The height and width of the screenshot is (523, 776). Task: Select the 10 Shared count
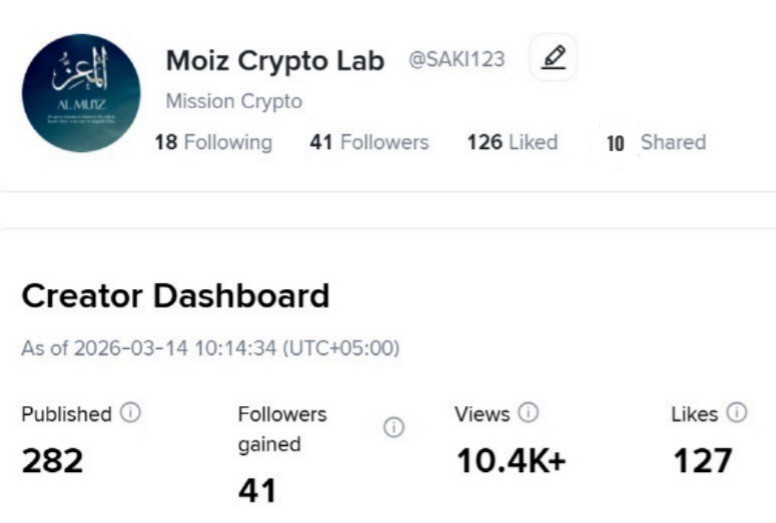[656, 142]
